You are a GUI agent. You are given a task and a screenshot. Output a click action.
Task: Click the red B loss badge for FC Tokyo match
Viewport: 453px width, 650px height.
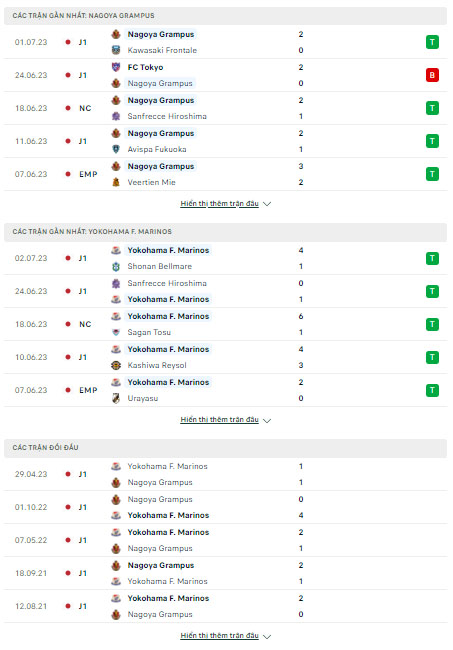tap(432, 75)
